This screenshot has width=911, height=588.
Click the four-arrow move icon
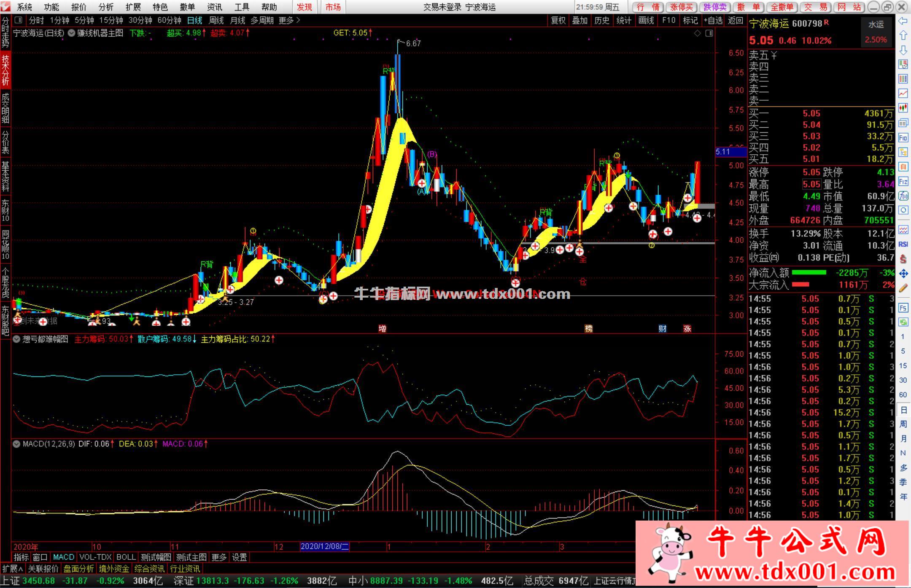coord(903,274)
